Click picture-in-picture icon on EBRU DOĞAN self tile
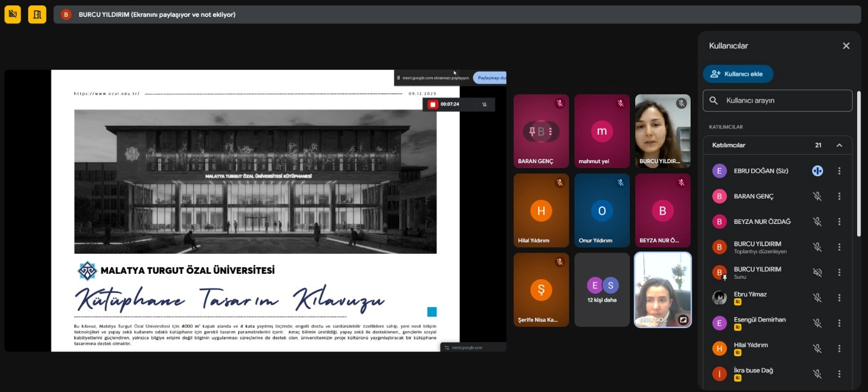 [683, 320]
